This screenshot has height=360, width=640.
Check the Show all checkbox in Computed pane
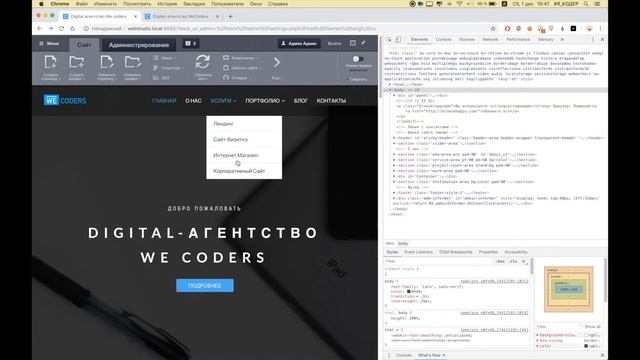click(580, 327)
